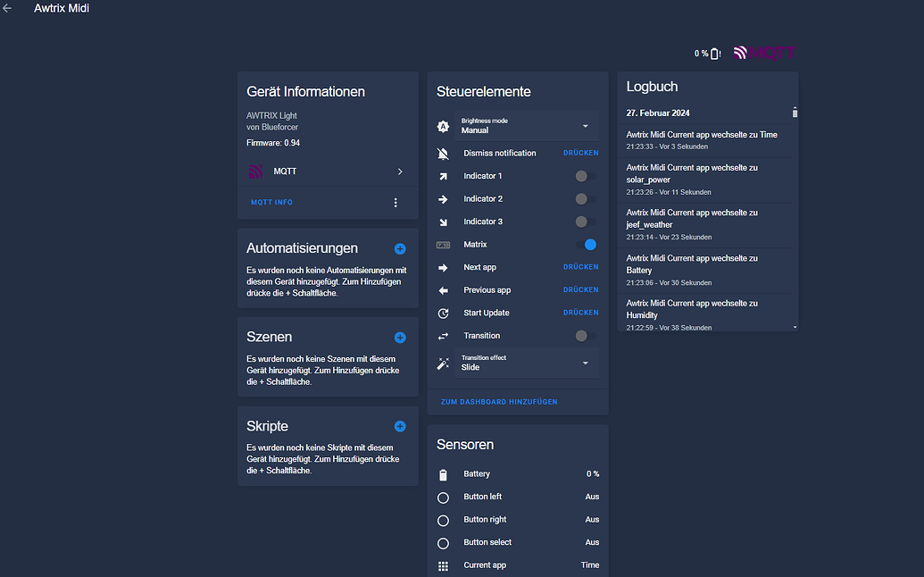The height and width of the screenshot is (577, 924).
Task: Open the three-dot menu below MQTT INFO
Action: coord(395,202)
